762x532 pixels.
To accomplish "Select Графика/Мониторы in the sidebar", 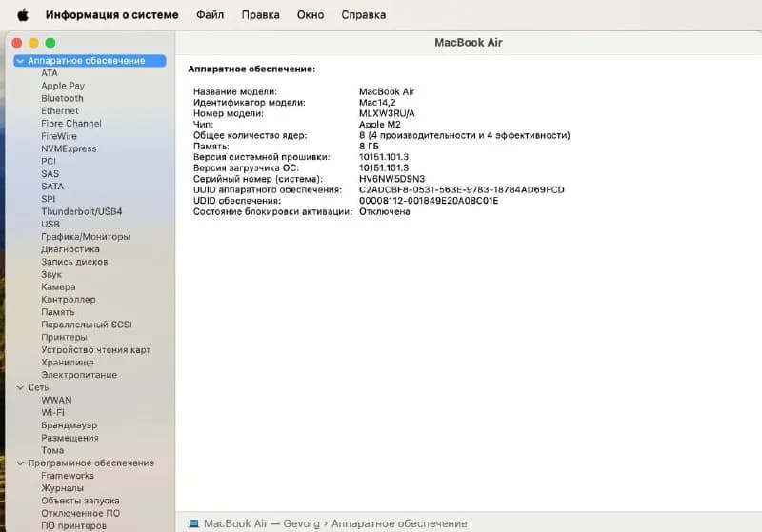I will click(x=86, y=237).
